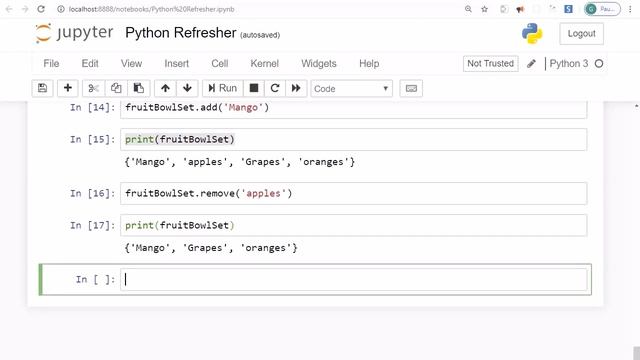Open the cell type Code dropdown
This screenshot has width=640, height=360.
pyautogui.click(x=351, y=89)
